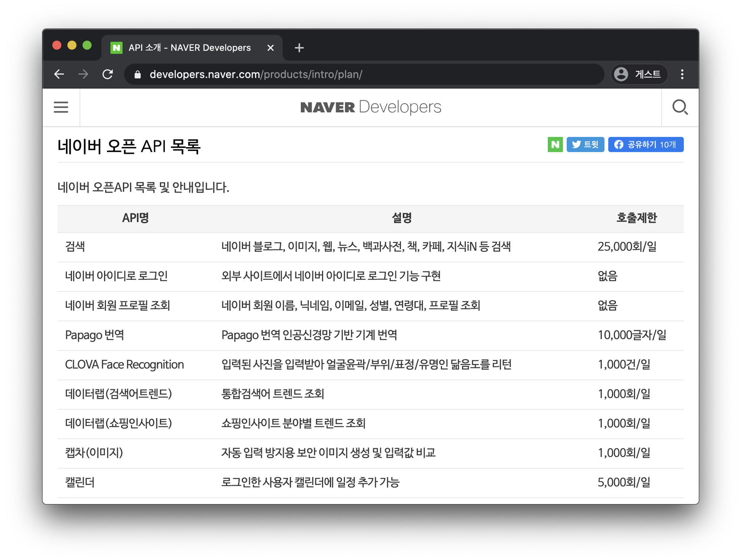This screenshot has width=741, height=560.
Task: Click the 공유하기 10개 Facebook share button
Action: 646,145
